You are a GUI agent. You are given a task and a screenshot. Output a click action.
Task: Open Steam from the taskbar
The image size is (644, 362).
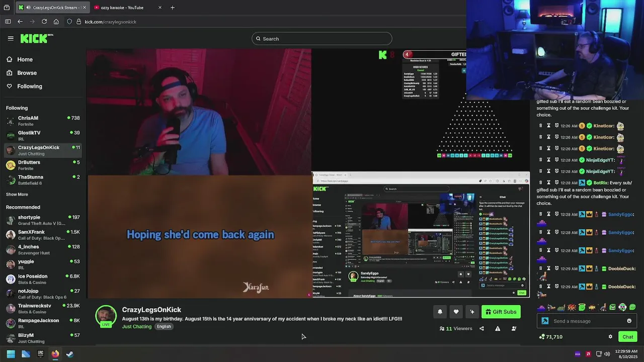click(70, 354)
